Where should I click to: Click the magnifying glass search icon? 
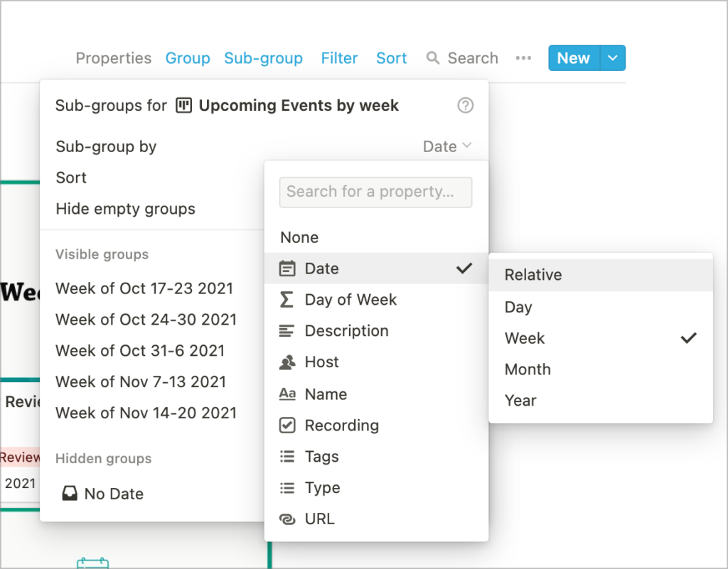coord(433,58)
